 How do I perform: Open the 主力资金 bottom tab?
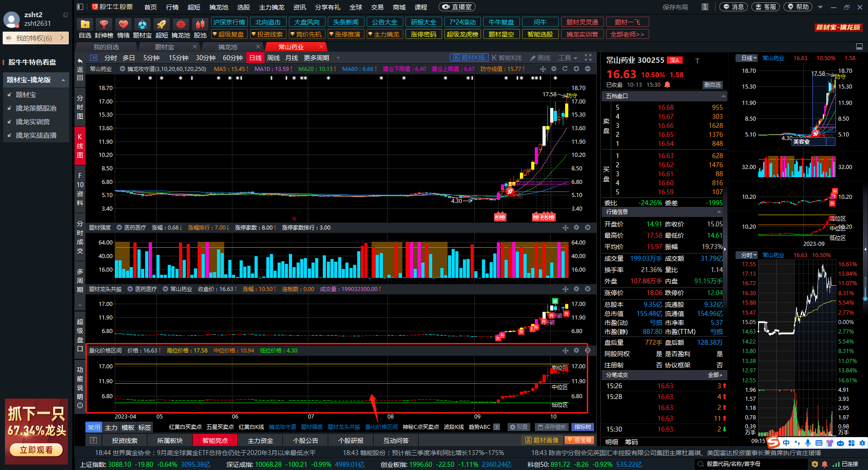click(260, 440)
